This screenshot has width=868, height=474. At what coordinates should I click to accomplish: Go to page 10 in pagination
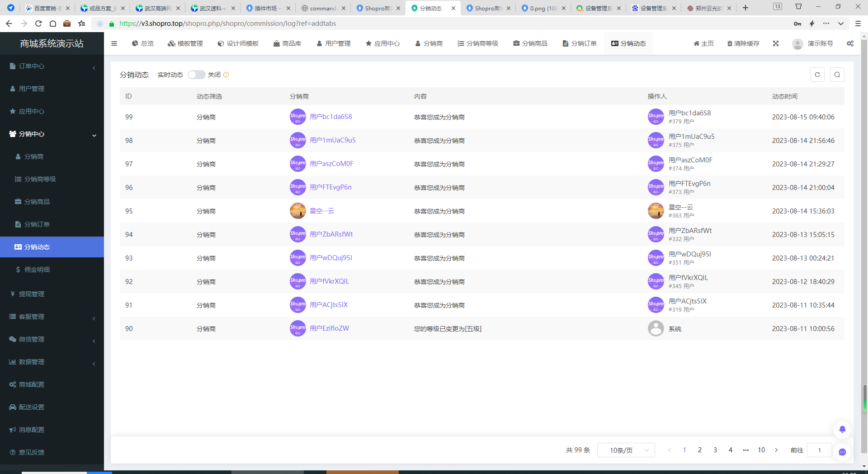point(761,450)
